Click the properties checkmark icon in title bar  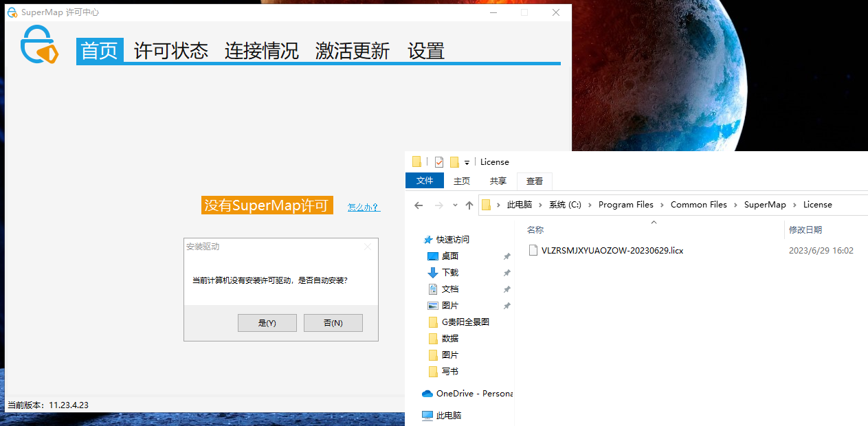(439, 162)
